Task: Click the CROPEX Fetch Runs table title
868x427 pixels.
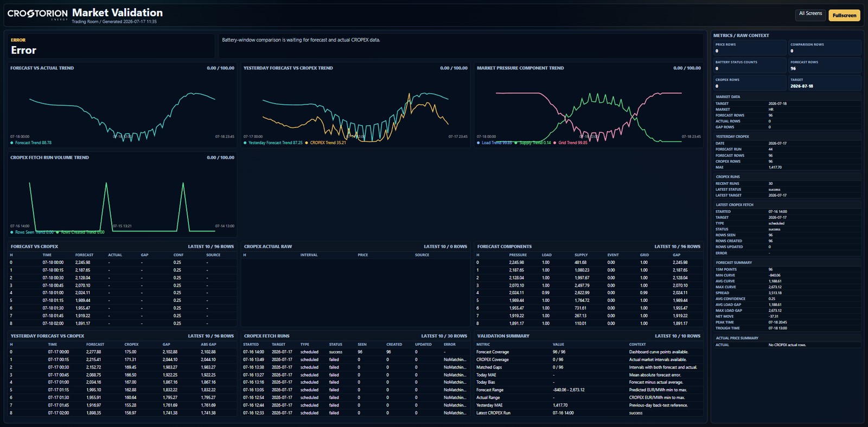Action: pos(267,336)
